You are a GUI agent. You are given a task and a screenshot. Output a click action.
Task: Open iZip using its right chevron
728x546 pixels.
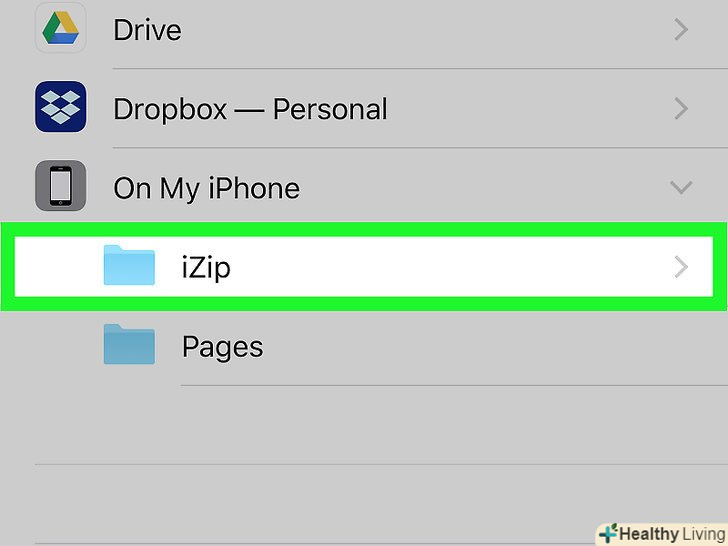(681, 267)
